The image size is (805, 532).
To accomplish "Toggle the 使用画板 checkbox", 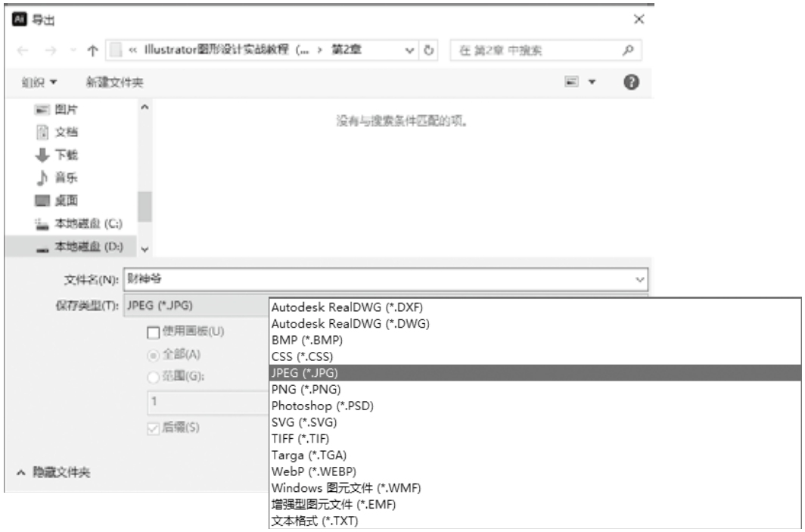I will point(153,333).
